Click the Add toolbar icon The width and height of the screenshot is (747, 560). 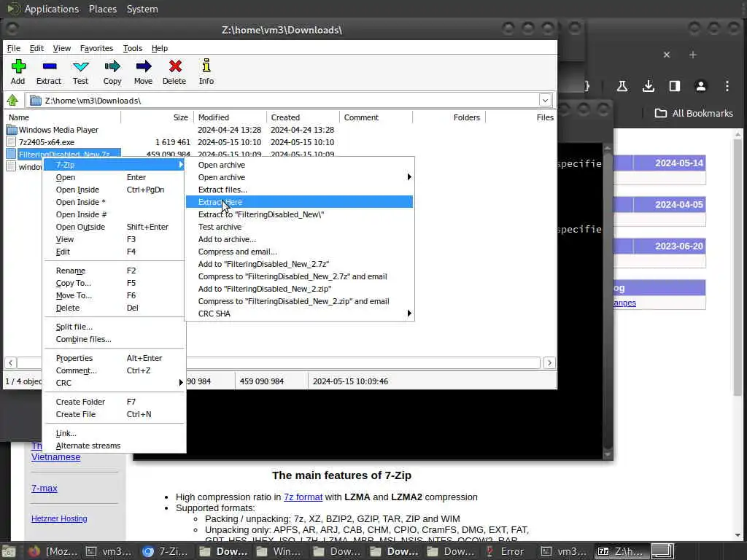[18, 66]
